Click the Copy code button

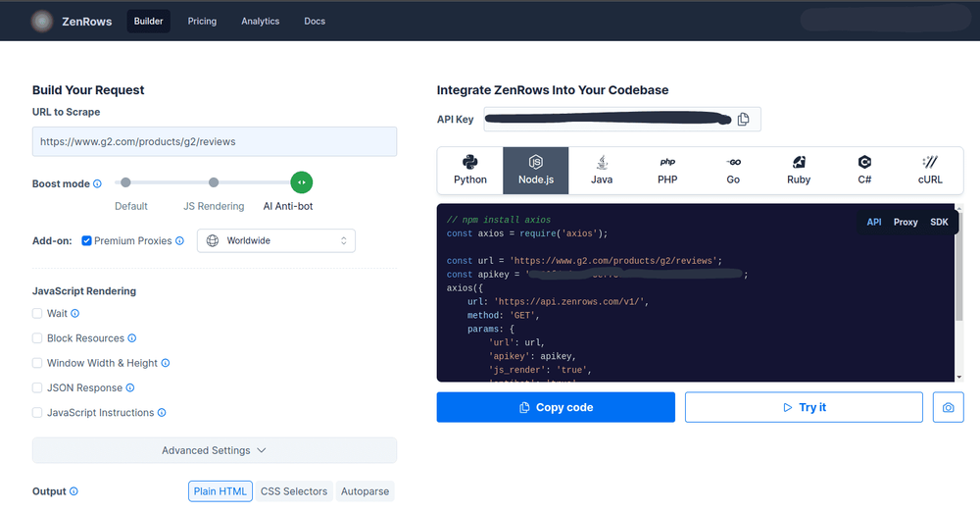tap(556, 407)
